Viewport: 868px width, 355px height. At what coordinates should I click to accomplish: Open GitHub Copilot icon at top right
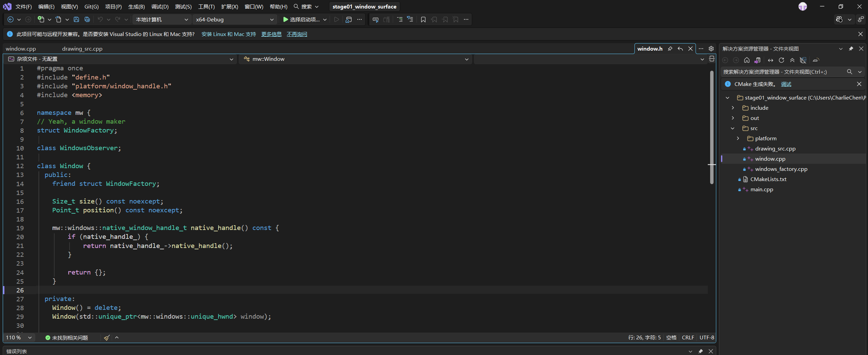point(839,19)
